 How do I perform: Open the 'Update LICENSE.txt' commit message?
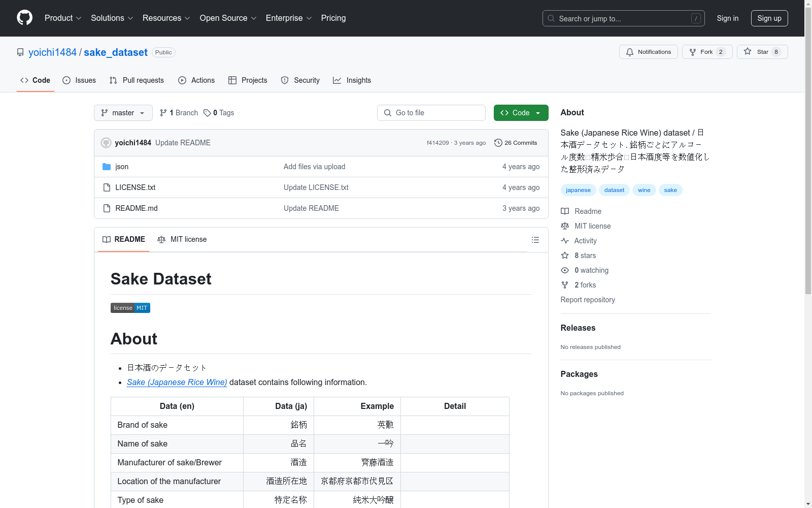pyautogui.click(x=316, y=187)
